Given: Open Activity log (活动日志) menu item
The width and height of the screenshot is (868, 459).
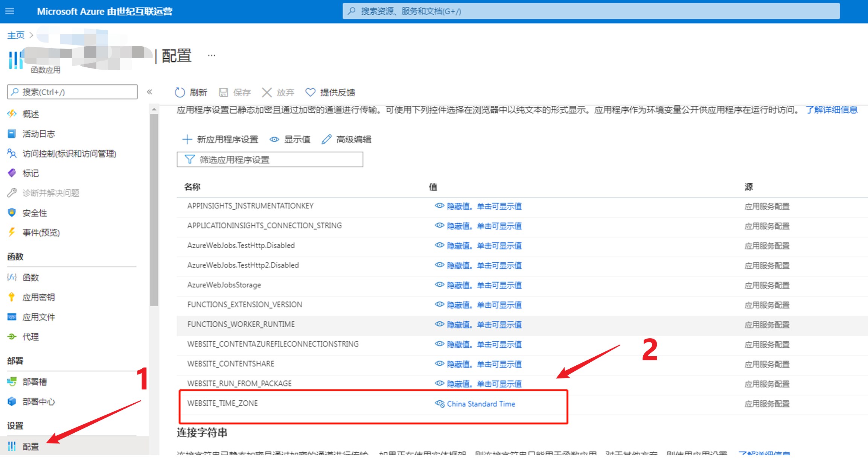Looking at the screenshot, I should click(38, 134).
